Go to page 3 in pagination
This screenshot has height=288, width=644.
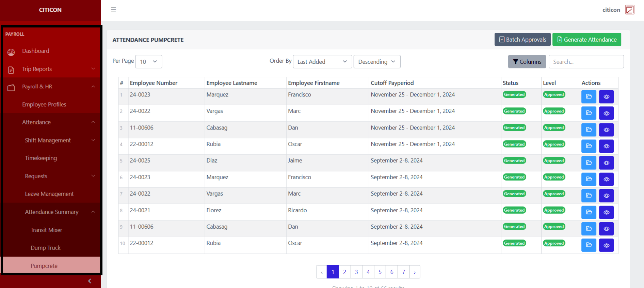356,272
